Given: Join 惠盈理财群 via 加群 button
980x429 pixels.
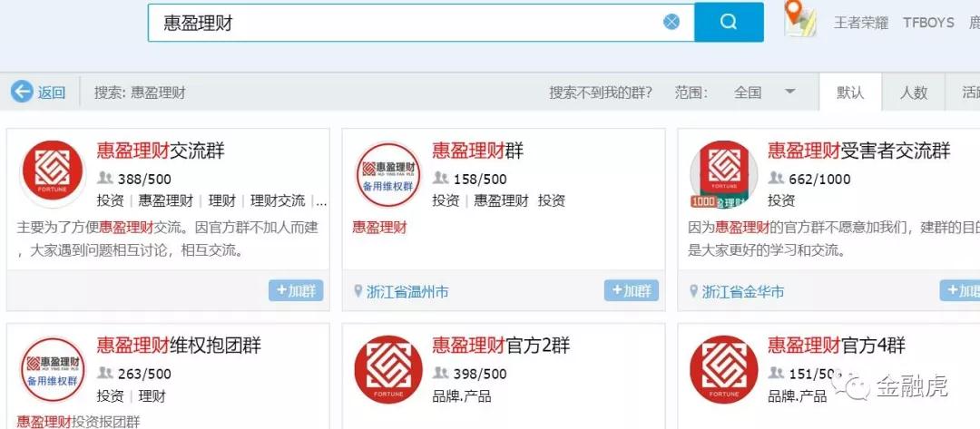Looking at the screenshot, I should [x=632, y=290].
